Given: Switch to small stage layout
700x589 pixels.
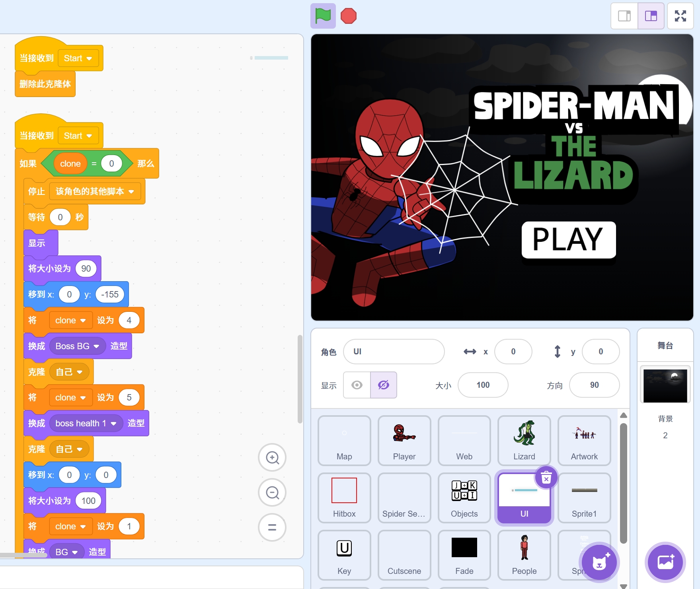Looking at the screenshot, I should point(624,16).
